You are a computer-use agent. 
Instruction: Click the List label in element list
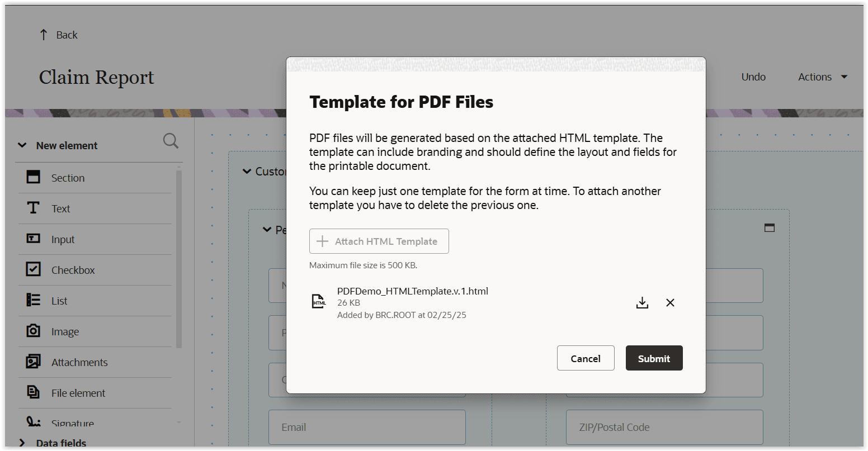point(59,301)
